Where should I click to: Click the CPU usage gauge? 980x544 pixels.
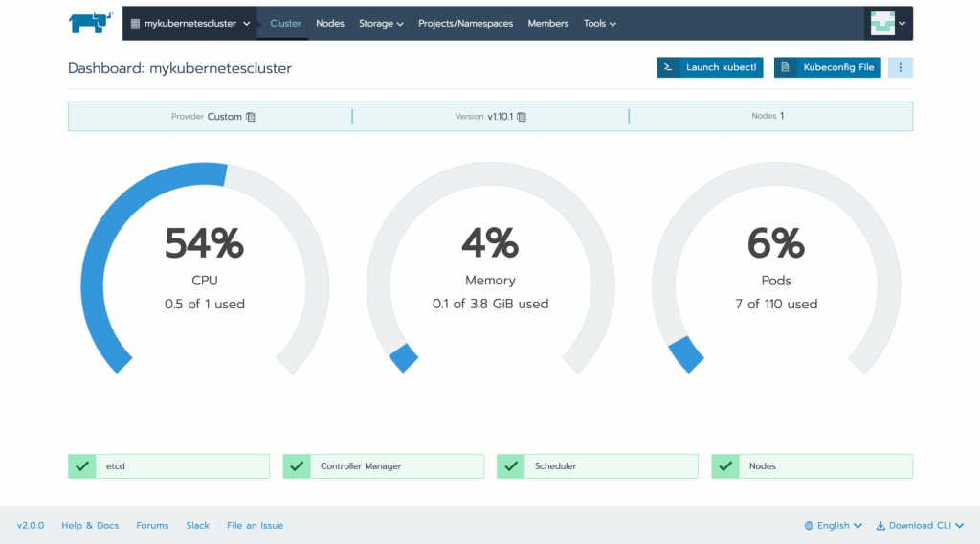point(204,268)
